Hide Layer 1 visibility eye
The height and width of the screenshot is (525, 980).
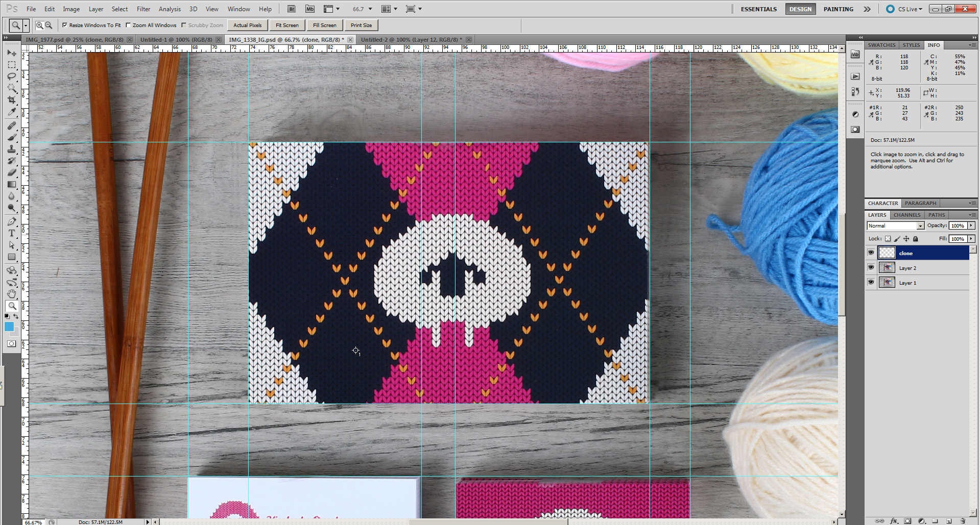[x=871, y=282]
